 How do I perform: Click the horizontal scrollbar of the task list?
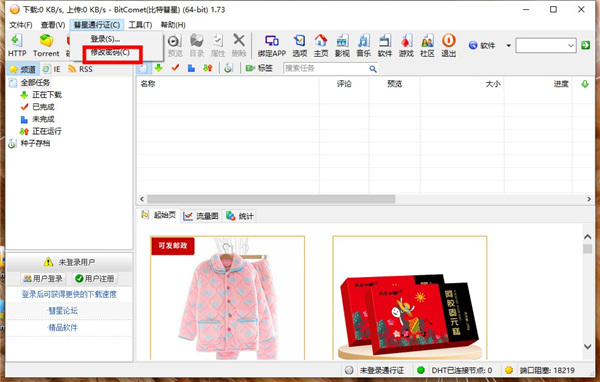click(x=271, y=199)
